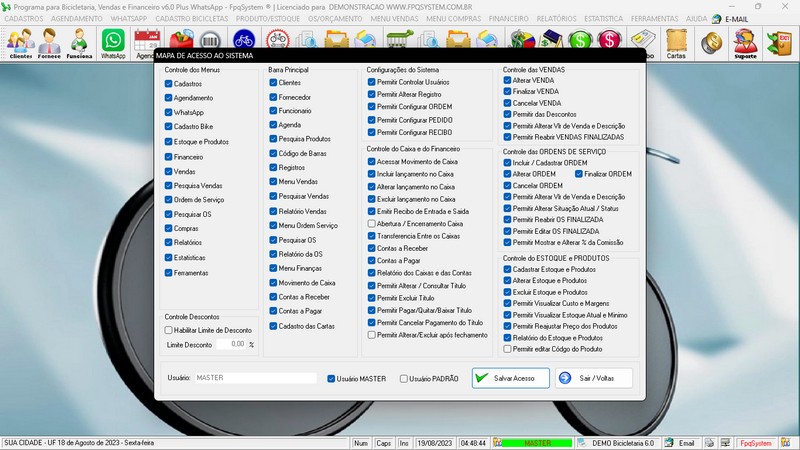Open the RELATÓRIOS menu
The height and width of the screenshot is (450, 800).
(556, 19)
